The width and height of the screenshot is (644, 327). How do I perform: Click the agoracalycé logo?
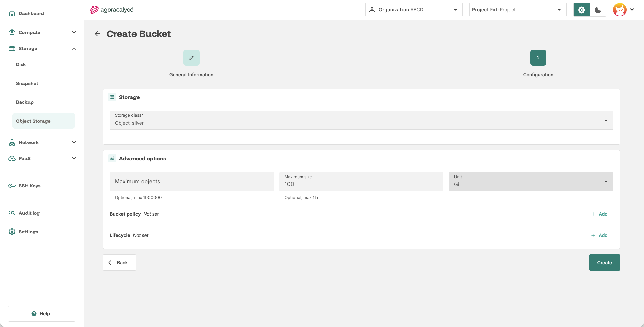click(x=111, y=10)
